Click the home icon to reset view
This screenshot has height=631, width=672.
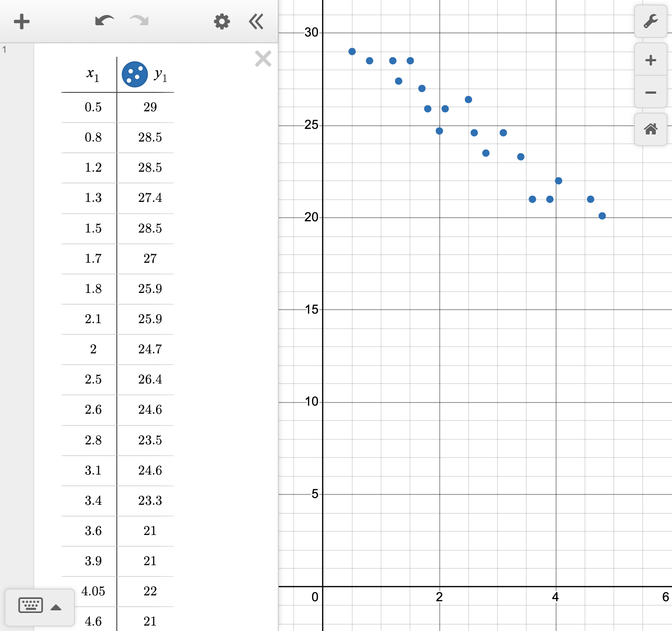pos(650,130)
